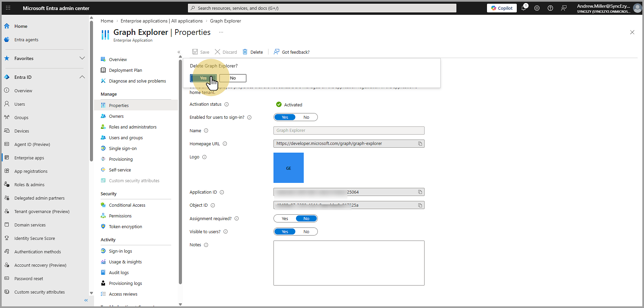Click the blue GE logo thumbnail
This screenshot has width=644, height=308.
coord(288,168)
